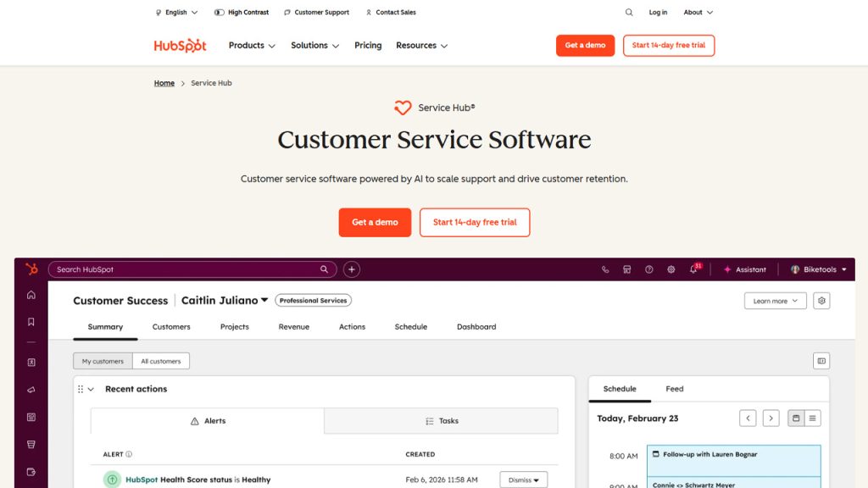This screenshot has height=488, width=868.
Task: Click the drag handle beside Recent actions
Action: tap(81, 390)
